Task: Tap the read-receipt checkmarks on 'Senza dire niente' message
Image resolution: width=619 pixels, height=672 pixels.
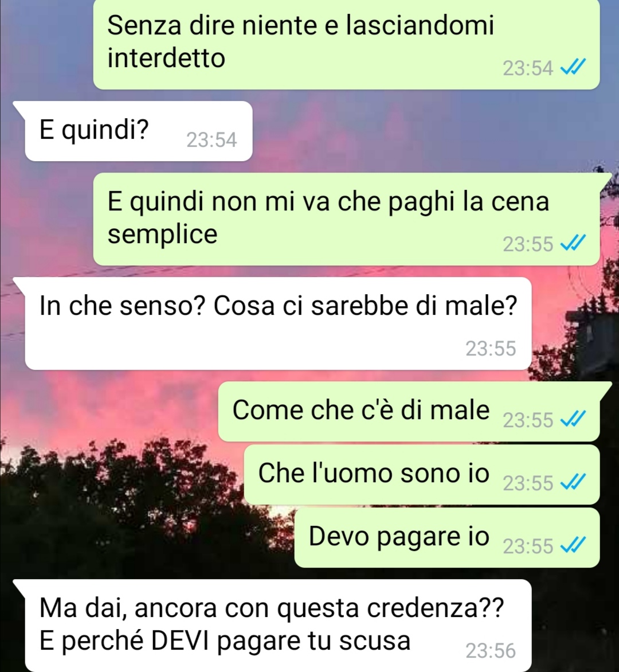Action: [x=573, y=67]
